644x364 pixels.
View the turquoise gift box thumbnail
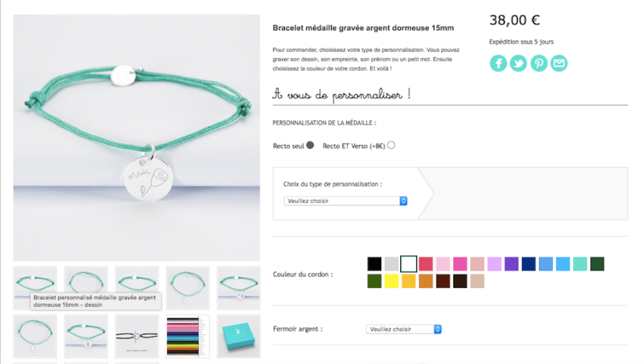click(238, 337)
